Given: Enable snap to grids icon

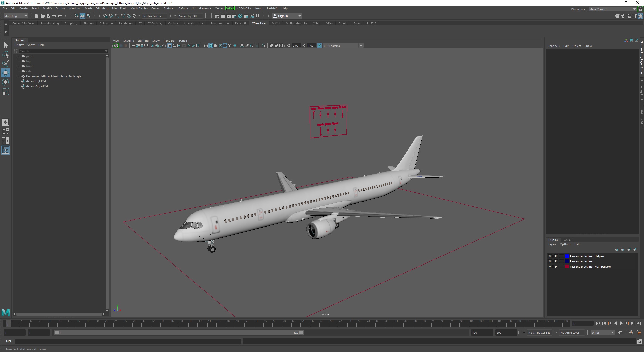Looking at the screenshot, I should click(x=105, y=16).
